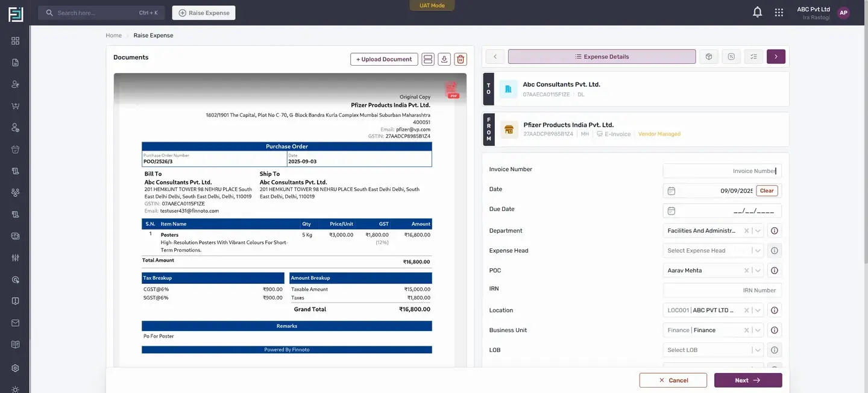This screenshot has height=393, width=868.
Task: Go to the Home breadcrumb
Action: click(x=114, y=36)
